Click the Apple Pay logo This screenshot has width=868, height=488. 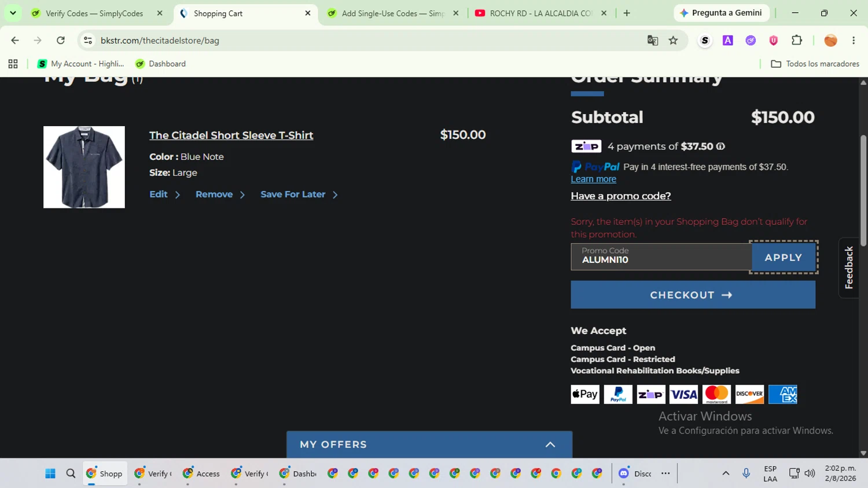click(x=585, y=394)
